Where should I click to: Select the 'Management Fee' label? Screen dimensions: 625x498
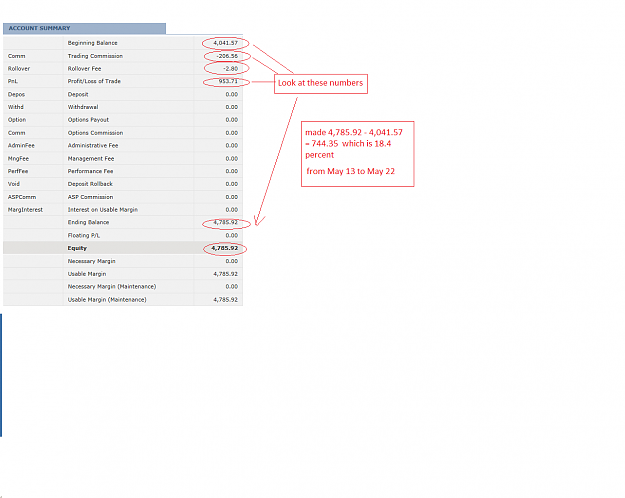[91, 159]
